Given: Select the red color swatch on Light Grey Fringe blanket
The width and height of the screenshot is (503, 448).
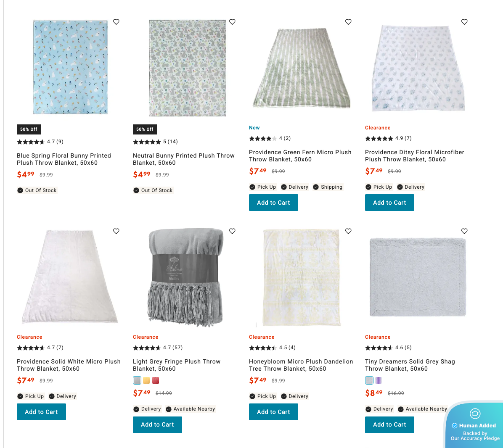Looking at the screenshot, I should [156, 380].
